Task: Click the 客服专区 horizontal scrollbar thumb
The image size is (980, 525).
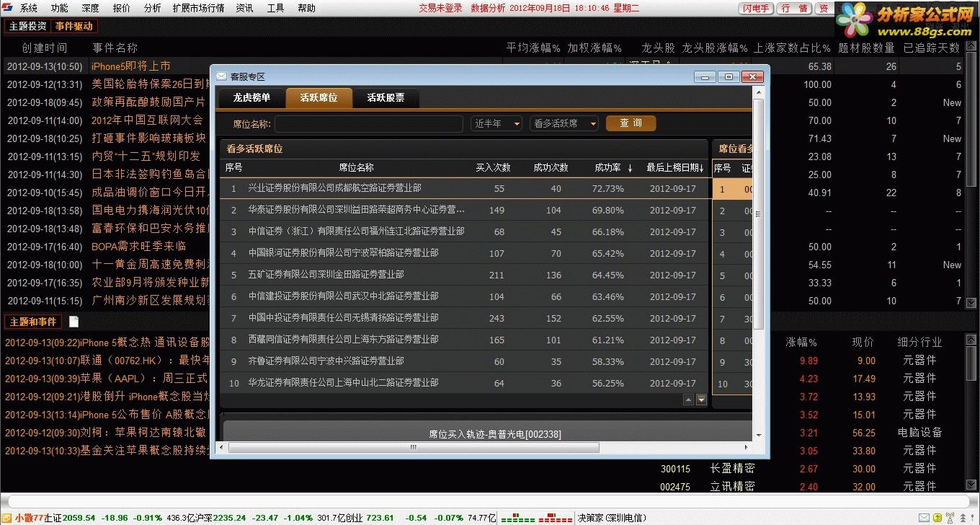Action: [414, 447]
